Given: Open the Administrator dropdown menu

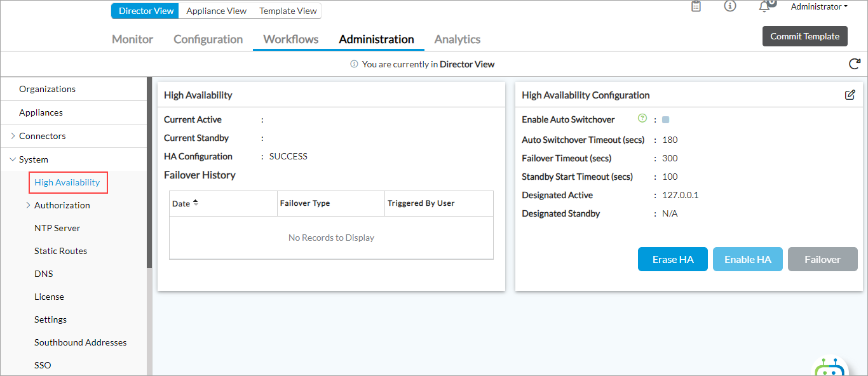Looking at the screenshot, I should click(818, 6).
